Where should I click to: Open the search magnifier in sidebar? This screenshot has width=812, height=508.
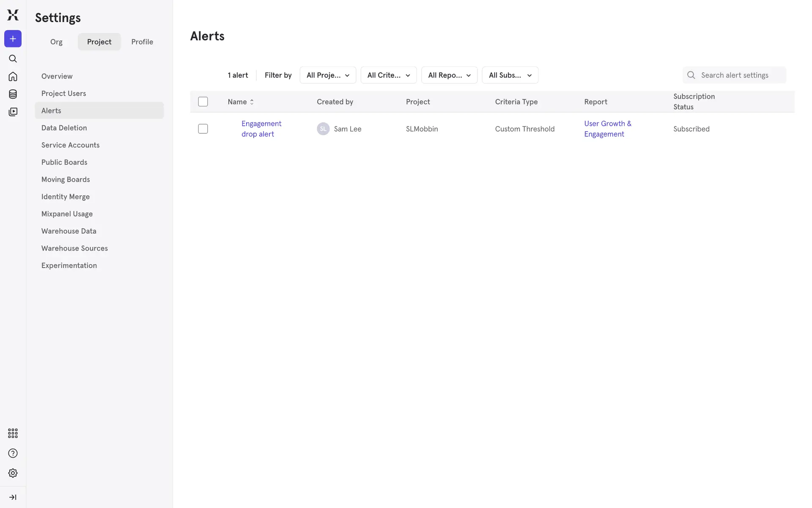tap(13, 59)
